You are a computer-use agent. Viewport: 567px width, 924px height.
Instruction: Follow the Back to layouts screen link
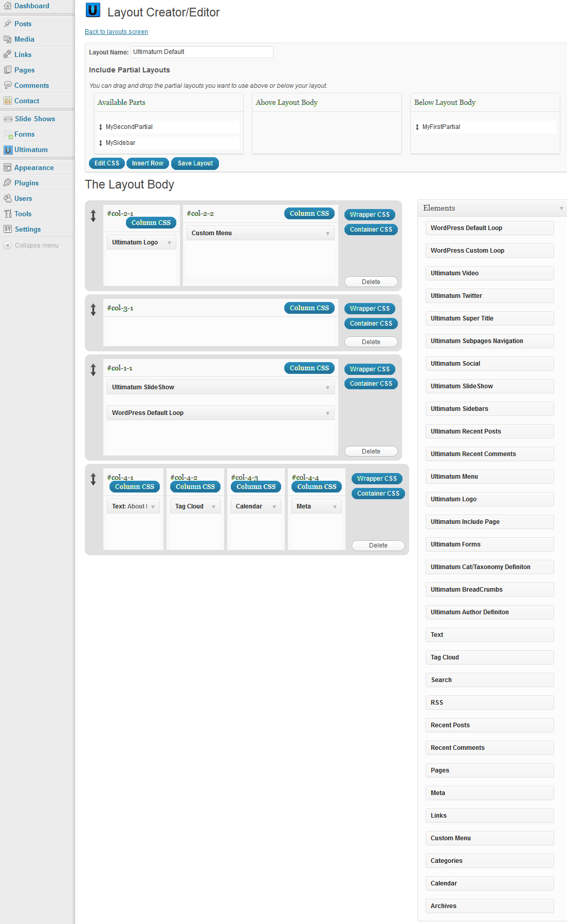(116, 32)
